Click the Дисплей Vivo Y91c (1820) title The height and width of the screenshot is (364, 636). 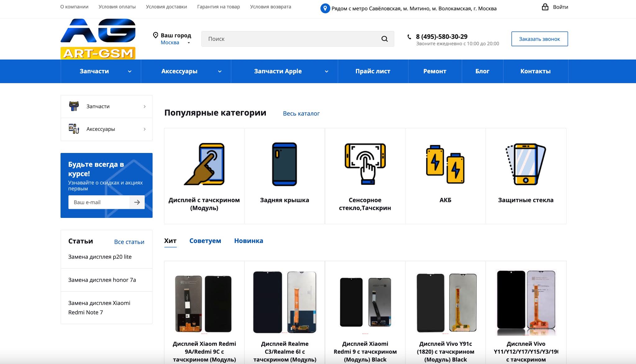pos(446,352)
